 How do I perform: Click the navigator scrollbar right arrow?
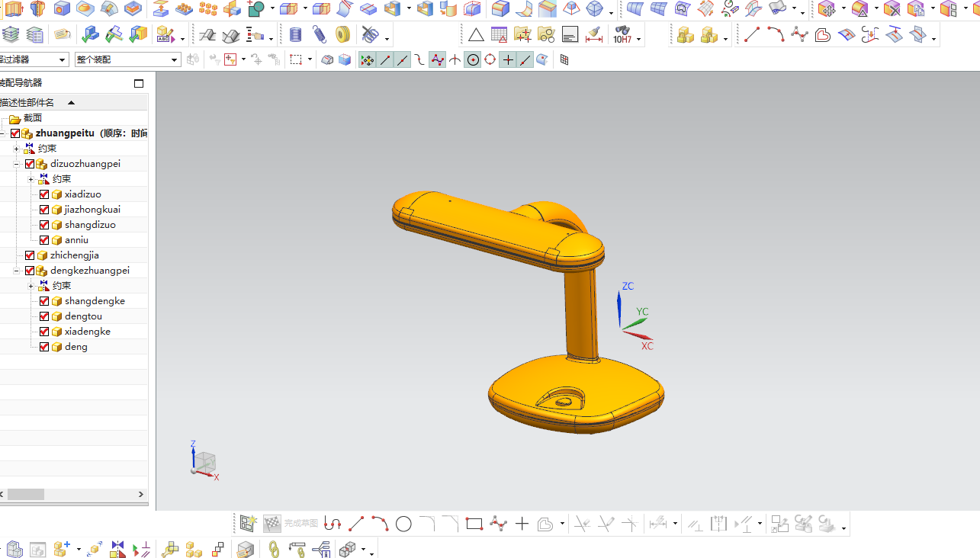(x=140, y=494)
